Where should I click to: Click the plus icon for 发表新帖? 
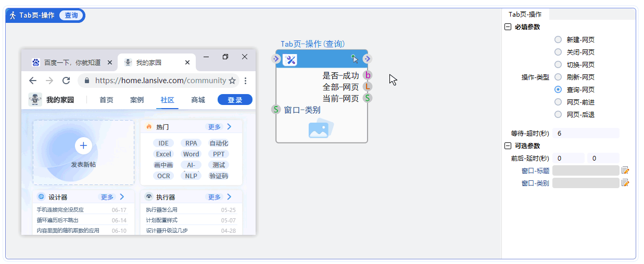pos(84,146)
